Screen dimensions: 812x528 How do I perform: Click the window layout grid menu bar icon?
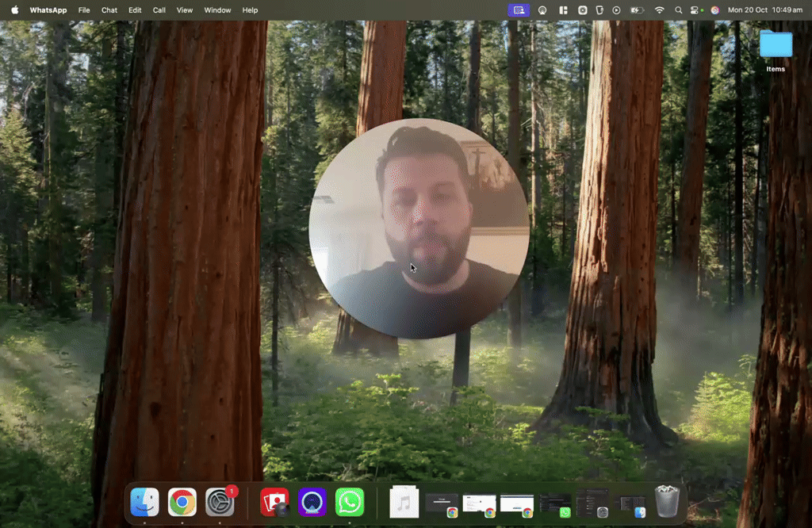pyautogui.click(x=563, y=10)
